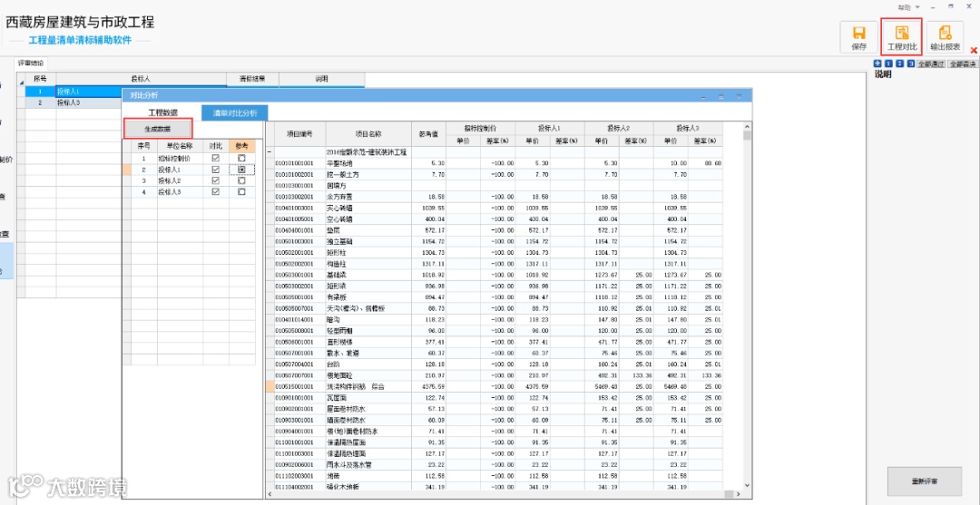Open the 工程对比 project comparison tool
The height and width of the screenshot is (505, 980).
(x=901, y=37)
